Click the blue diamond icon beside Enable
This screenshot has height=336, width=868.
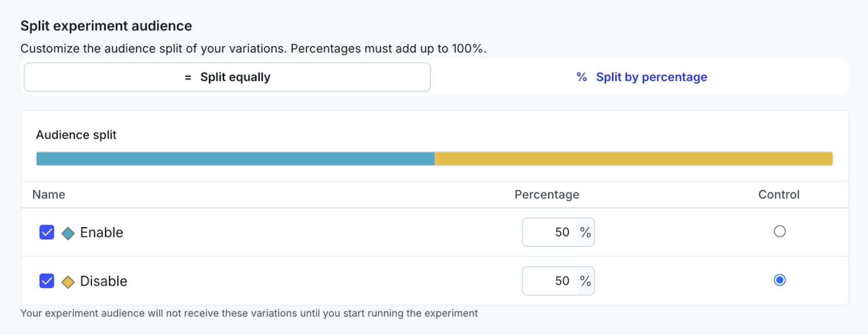point(68,233)
